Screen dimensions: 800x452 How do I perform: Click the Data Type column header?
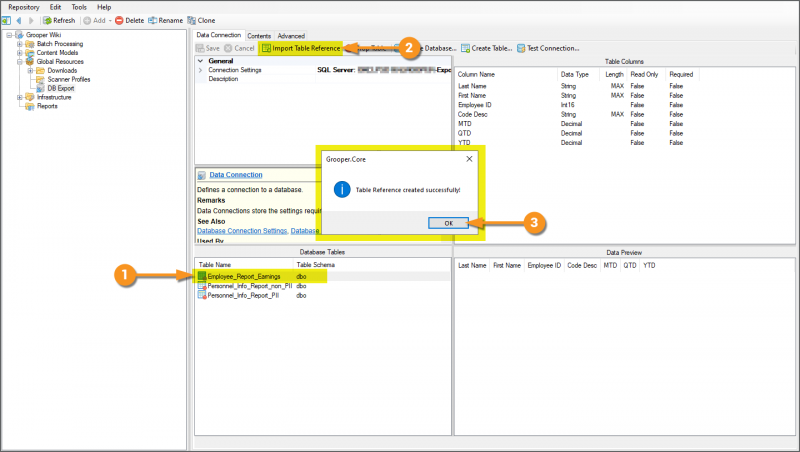[574, 74]
